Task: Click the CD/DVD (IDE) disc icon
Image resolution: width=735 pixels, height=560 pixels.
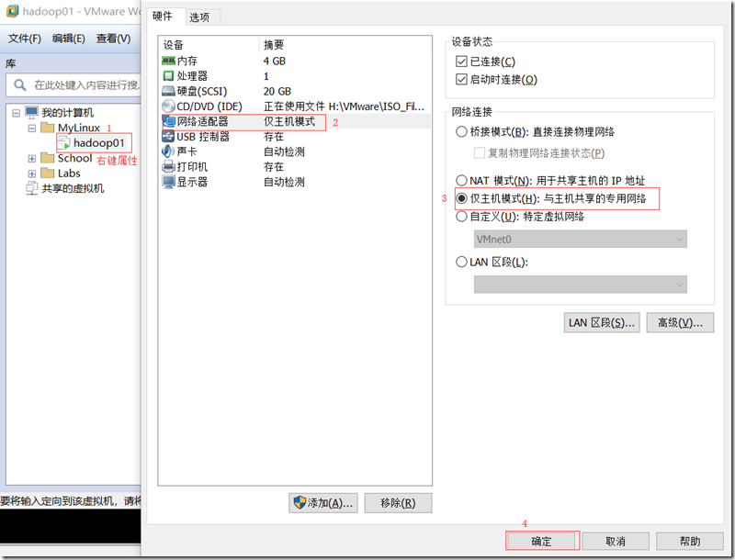Action: coord(168,106)
